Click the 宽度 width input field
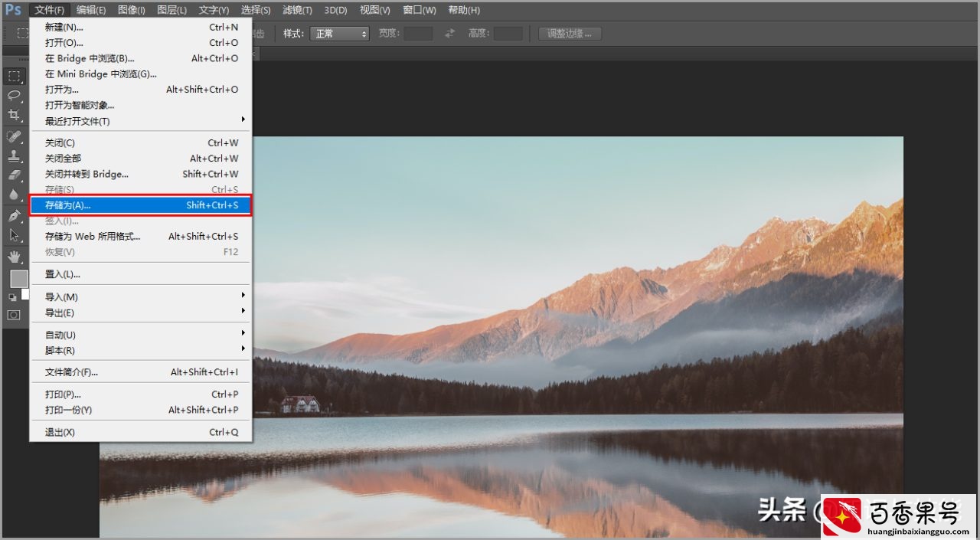The width and height of the screenshot is (980, 540). (x=418, y=34)
